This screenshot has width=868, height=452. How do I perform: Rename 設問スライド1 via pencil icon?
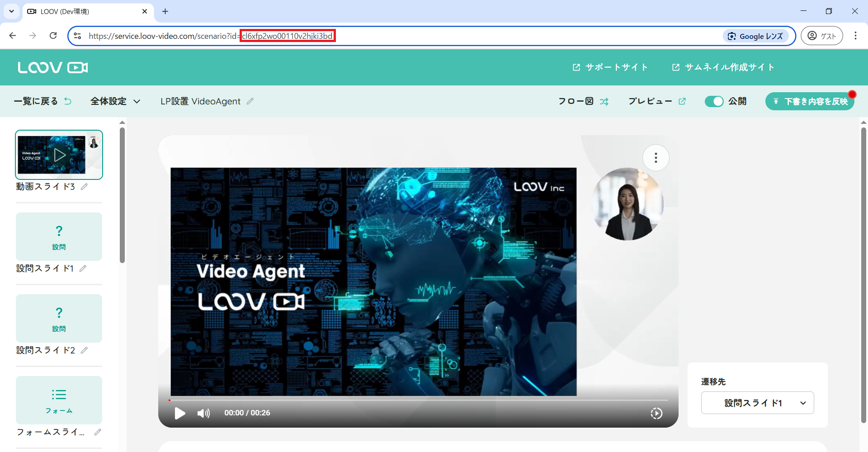click(83, 268)
